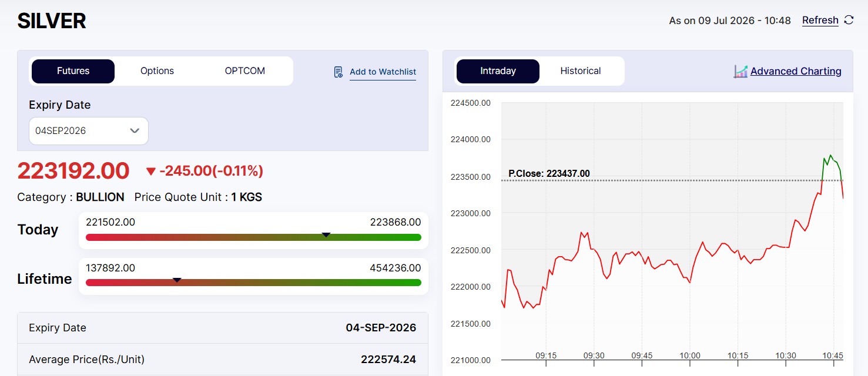Select the Historical chart tab
The height and width of the screenshot is (376, 868).
point(581,71)
